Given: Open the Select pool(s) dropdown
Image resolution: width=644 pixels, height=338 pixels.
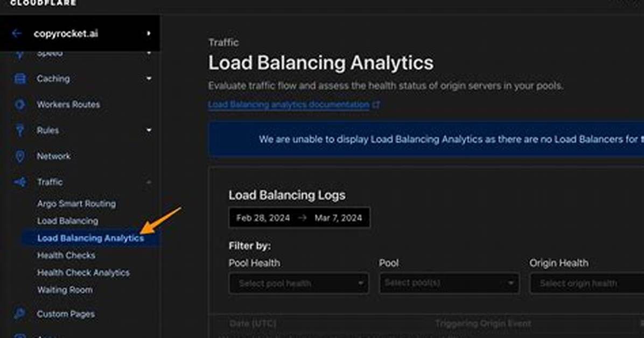Looking at the screenshot, I should (x=449, y=283).
